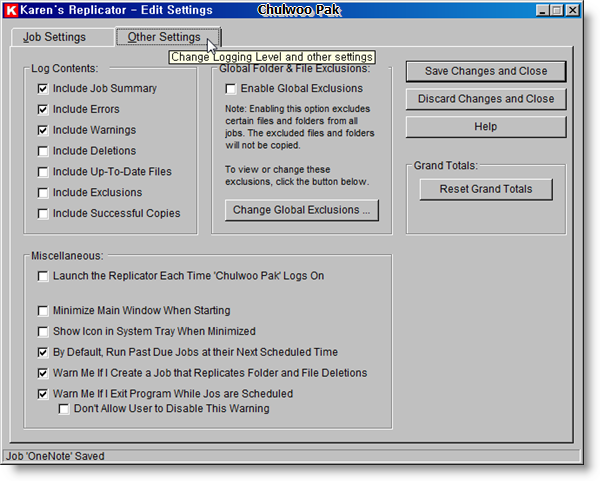Click the Grand Totals group label
Viewport: 600px width, 481px height.
click(446, 166)
